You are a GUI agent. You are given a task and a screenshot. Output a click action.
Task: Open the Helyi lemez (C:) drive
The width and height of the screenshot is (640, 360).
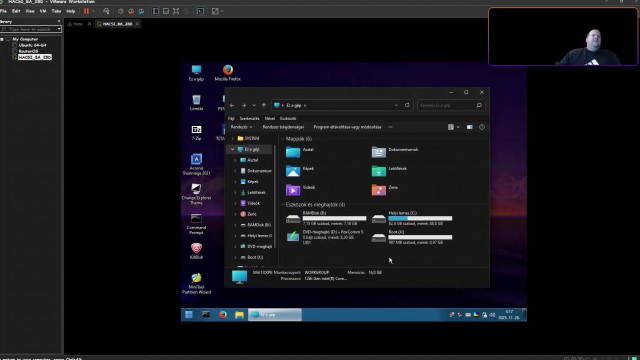[411, 218]
